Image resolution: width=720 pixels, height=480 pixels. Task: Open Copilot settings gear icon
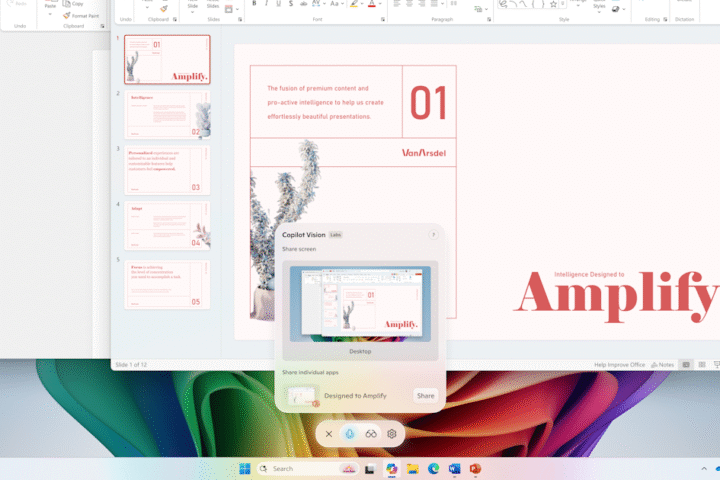coord(392,434)
